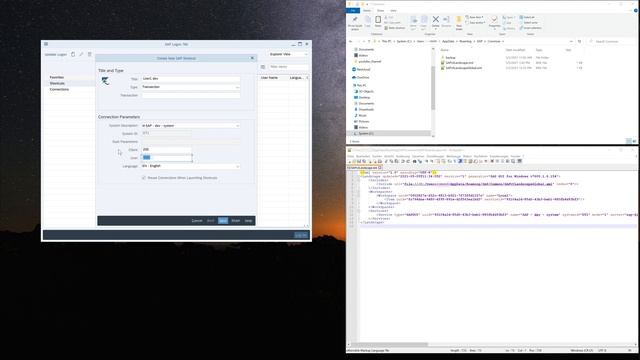The width and height of the screenshot is (640, 360).
Task: Open the View tab in Explorer
Action: (x=393, y=11)
